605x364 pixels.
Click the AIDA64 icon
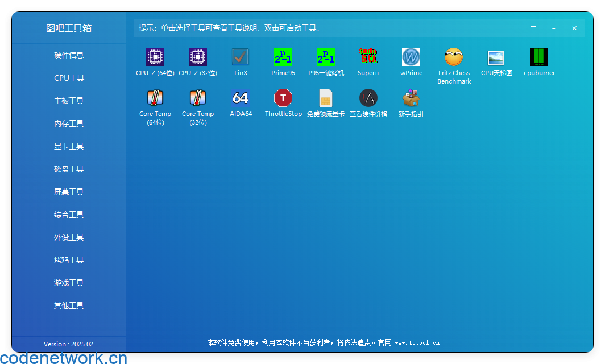click(x=241, y=98)
